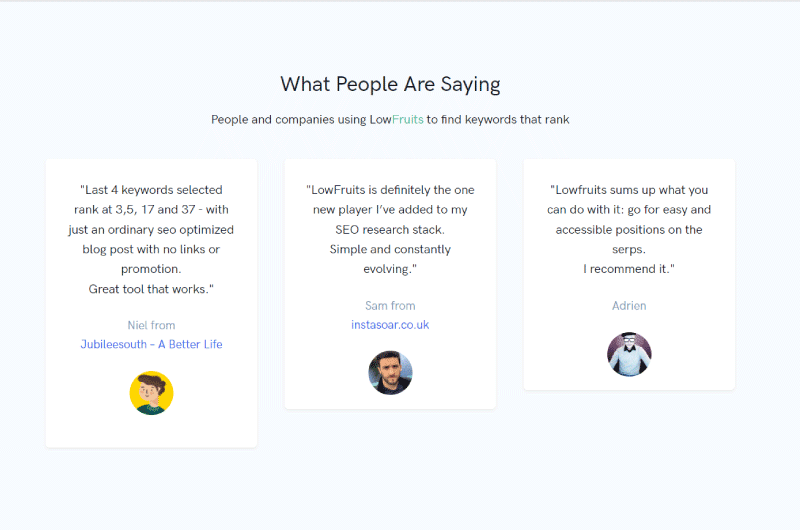Click the "Simple and constantly" text line
The width and height of the screenshot is (800, 530).
[x=390, y=249]
